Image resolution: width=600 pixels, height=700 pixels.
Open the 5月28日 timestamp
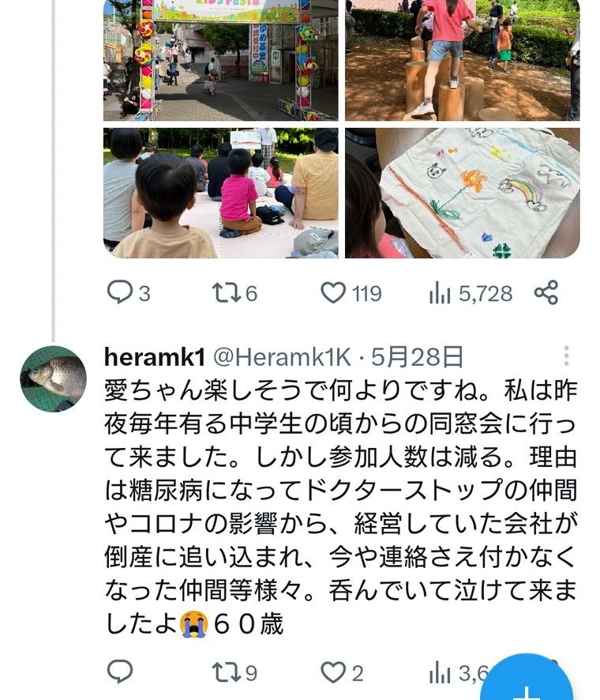[x=417, y=356]
